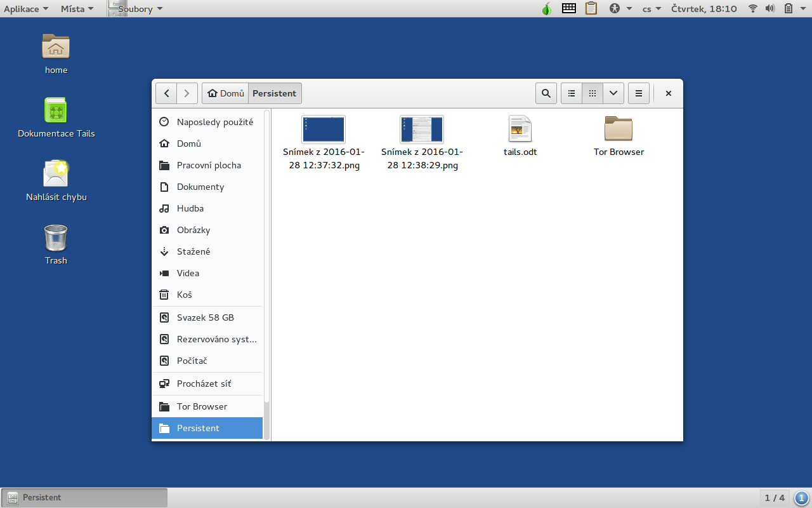This screenshot has width=812, height=508.
Task: Open Obrázky in the sidebar
Action: tap(207, 230)
